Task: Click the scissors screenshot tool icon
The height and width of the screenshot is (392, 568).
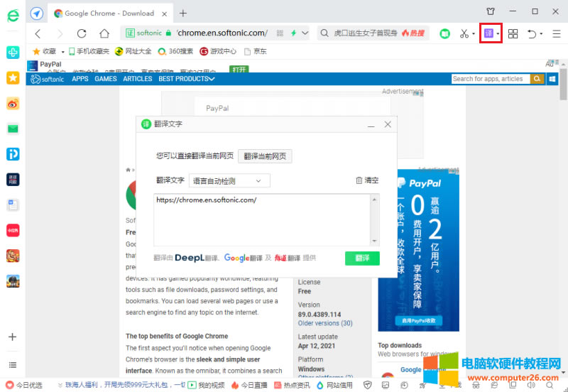Action: click(x=464, y=33)
